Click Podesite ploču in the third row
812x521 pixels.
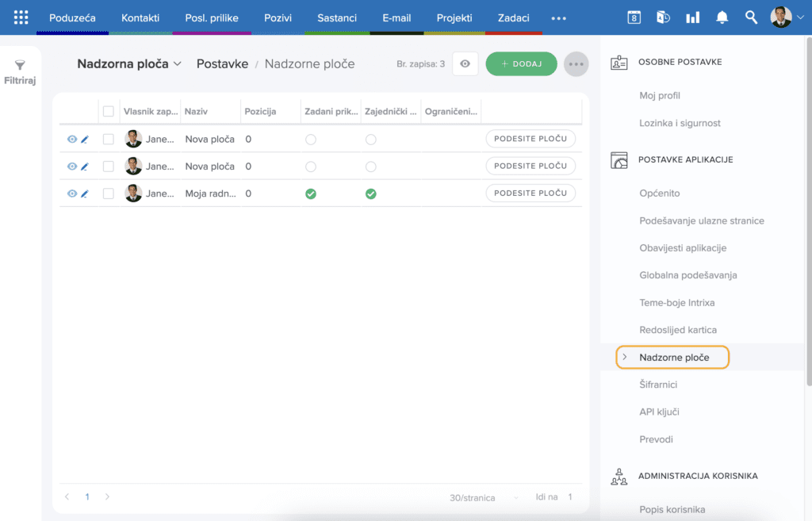pos(530,193)
